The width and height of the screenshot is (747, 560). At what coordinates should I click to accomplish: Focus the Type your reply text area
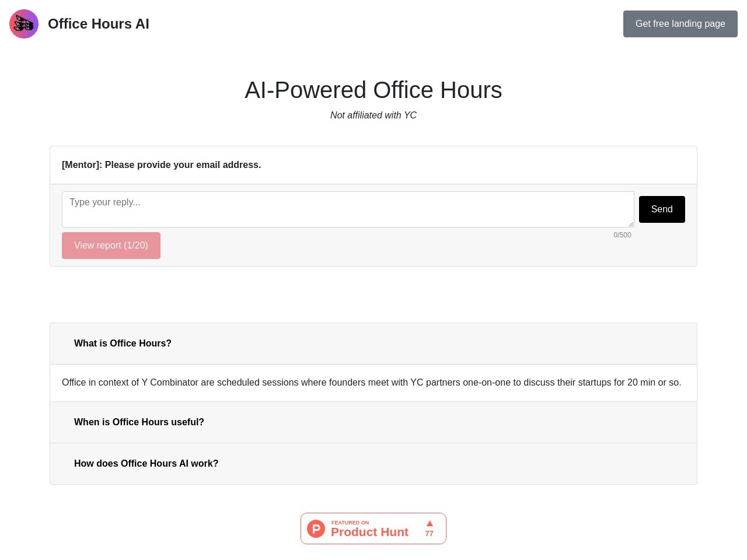(348, 209)
